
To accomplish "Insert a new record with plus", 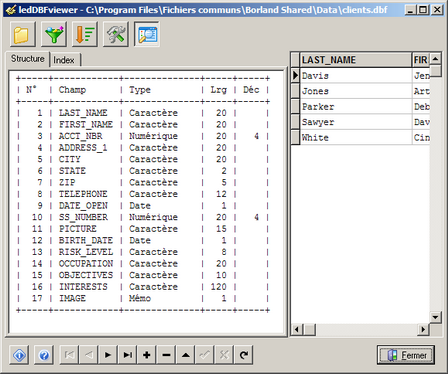I will (147, 355).
